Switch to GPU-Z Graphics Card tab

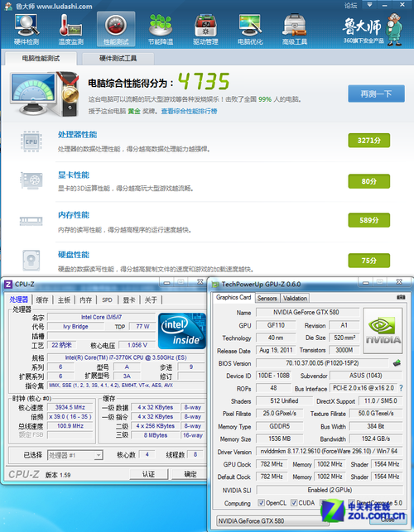233,297
